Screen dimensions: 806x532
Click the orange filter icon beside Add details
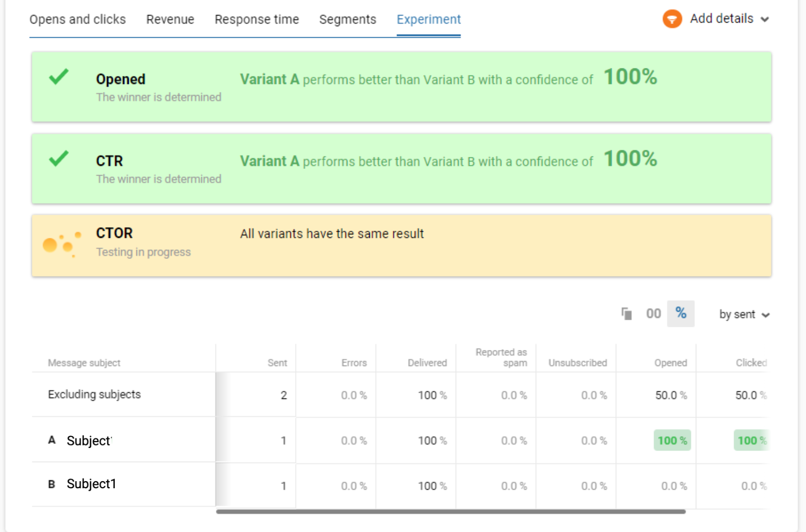[x=672, y=19]
